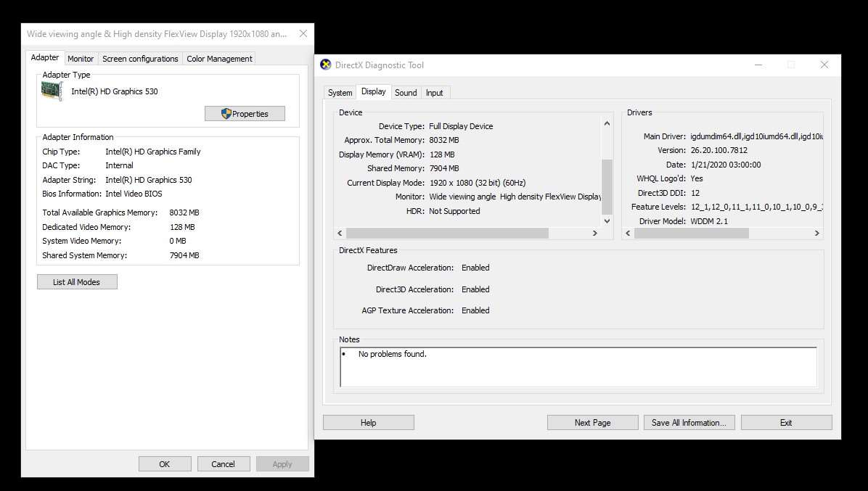Click Device panel horizontal scrollbar thumb
The height and width of the screenshot is (491, 868).
coord(447,234)
